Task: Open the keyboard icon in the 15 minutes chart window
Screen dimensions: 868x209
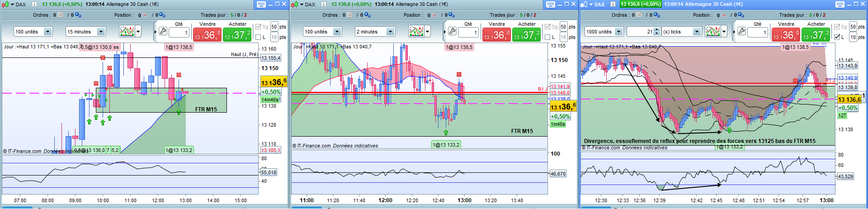Action: (261, 4)
